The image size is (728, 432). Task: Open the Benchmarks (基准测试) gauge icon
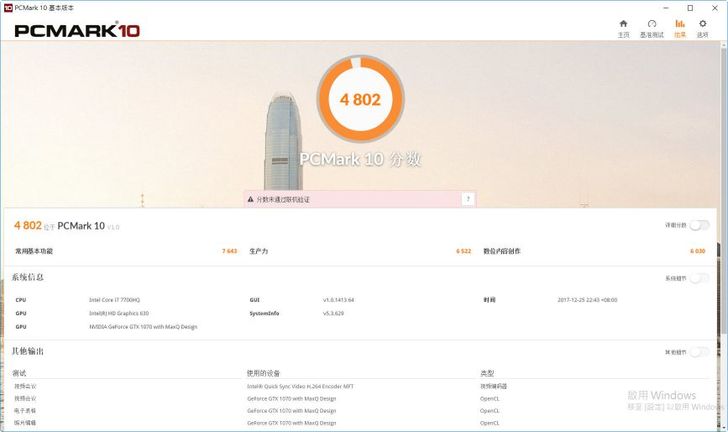pyautogui.click(x=652, y=24)
